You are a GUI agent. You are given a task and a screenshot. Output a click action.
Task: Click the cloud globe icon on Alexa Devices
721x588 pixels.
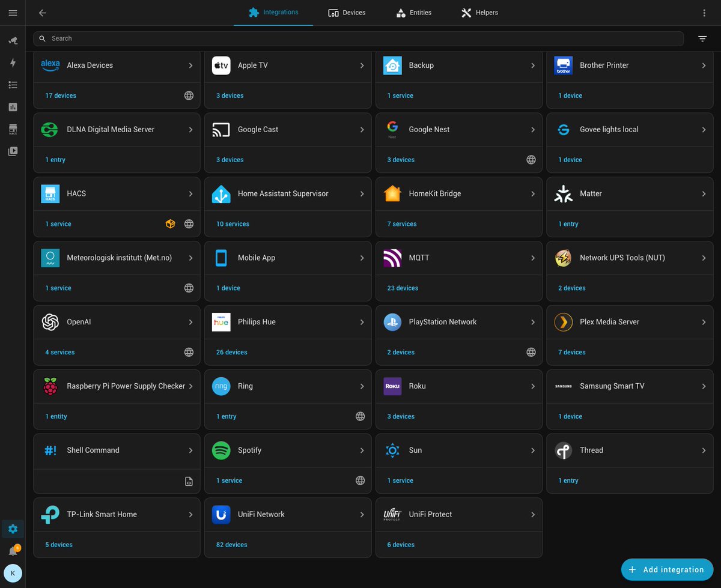[189, 95]
